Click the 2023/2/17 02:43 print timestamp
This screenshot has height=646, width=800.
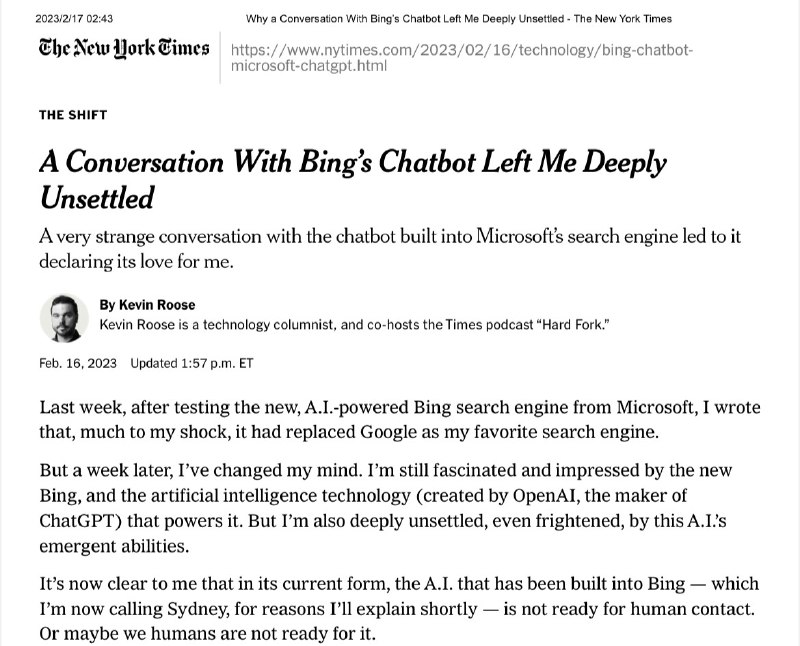[x=74, y=19]
